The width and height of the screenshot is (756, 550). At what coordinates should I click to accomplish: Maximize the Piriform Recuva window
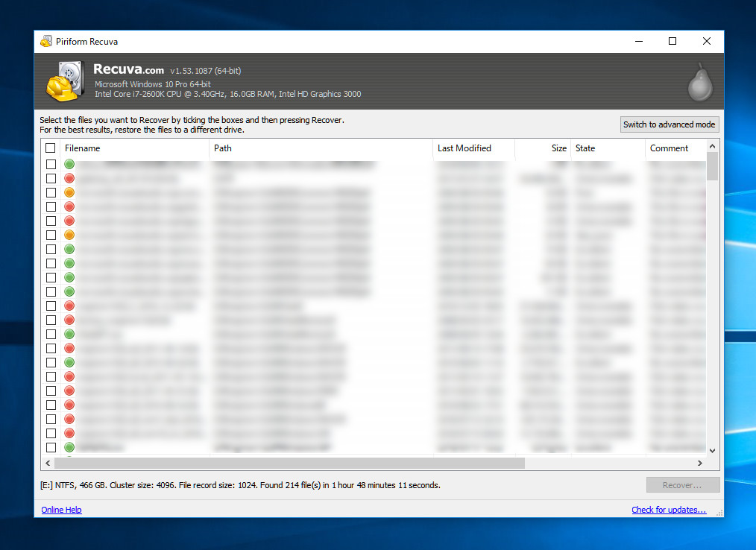pos(672,42)
